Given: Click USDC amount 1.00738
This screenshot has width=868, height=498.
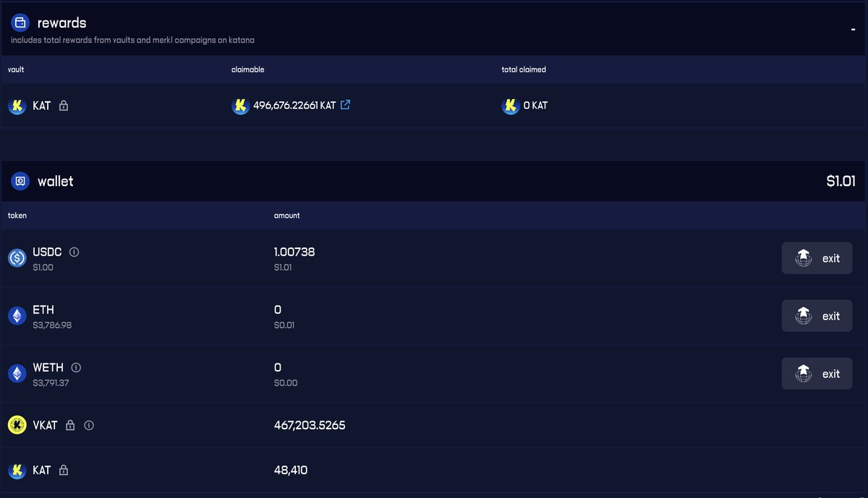Looking at the screenshot, I should [294, 252].
